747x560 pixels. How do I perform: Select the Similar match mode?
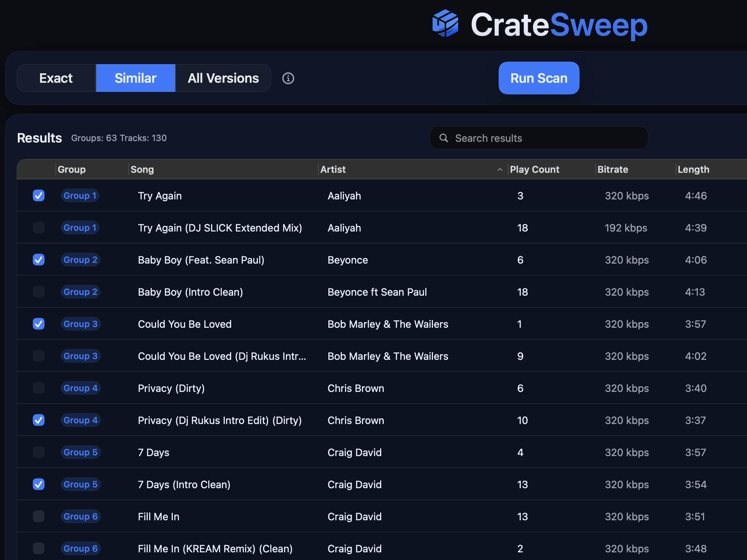pos(135,78)
